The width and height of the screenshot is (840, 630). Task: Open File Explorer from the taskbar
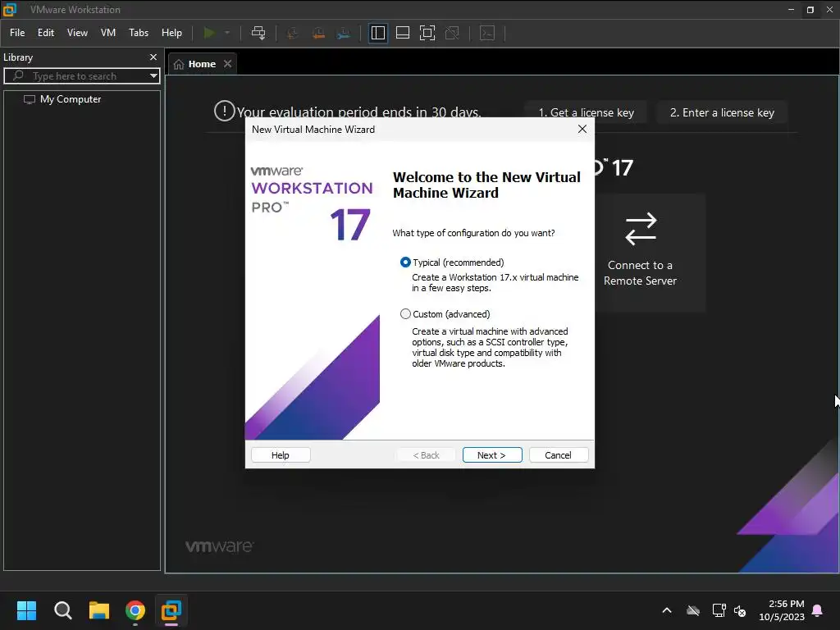pos(99,610)
